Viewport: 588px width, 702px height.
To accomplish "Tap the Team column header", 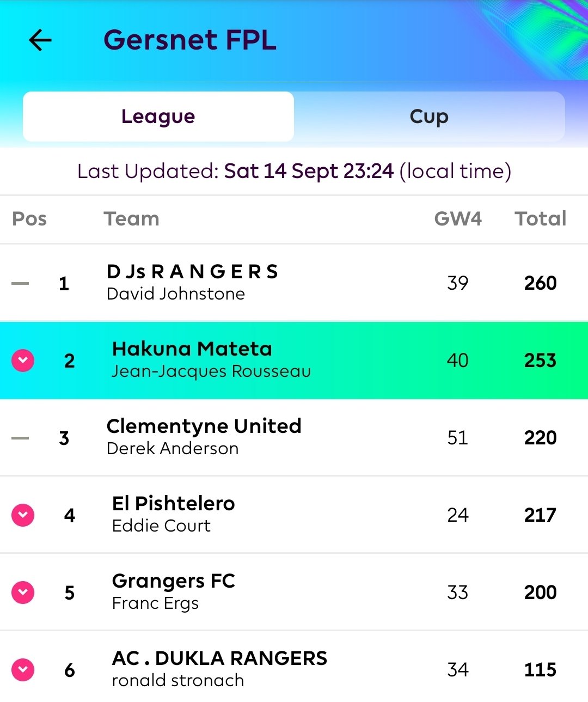I will [132, 219].
